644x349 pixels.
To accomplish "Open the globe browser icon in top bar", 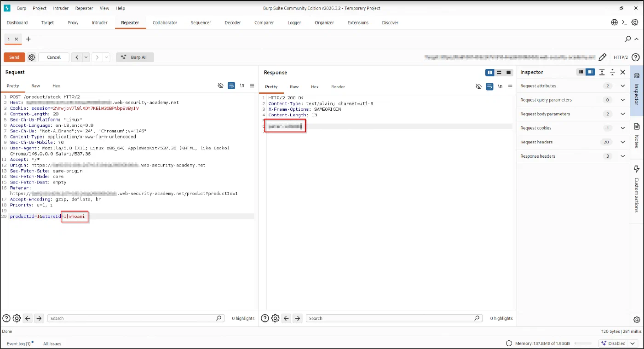I will [x=615, y=22].
